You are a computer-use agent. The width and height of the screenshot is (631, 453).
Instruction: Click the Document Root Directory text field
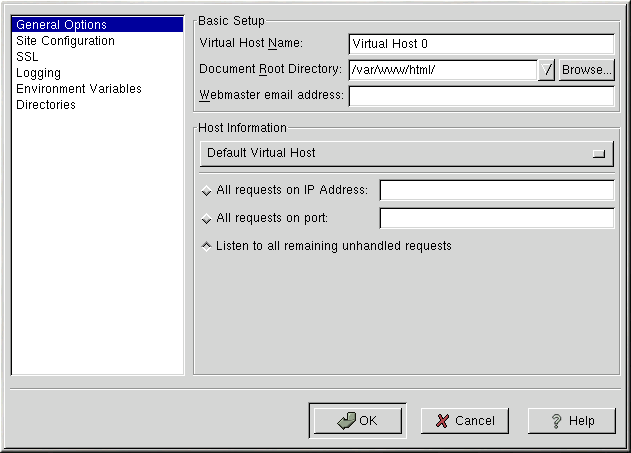pos(441,70)
